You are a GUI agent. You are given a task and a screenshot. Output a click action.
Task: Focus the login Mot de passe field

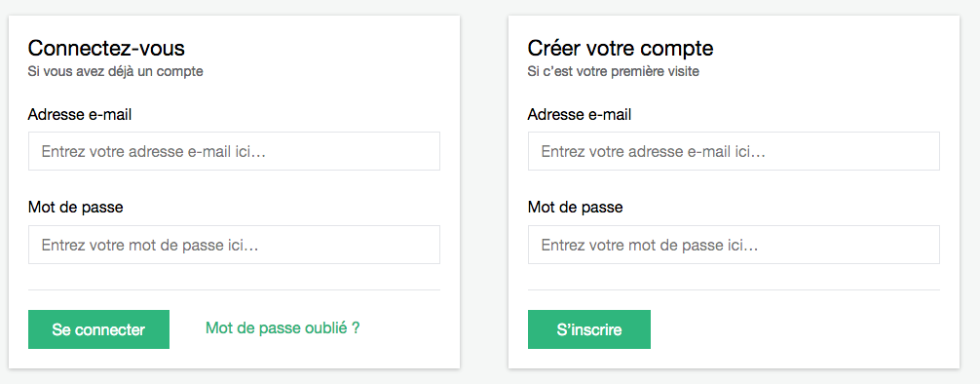(234, 245)
